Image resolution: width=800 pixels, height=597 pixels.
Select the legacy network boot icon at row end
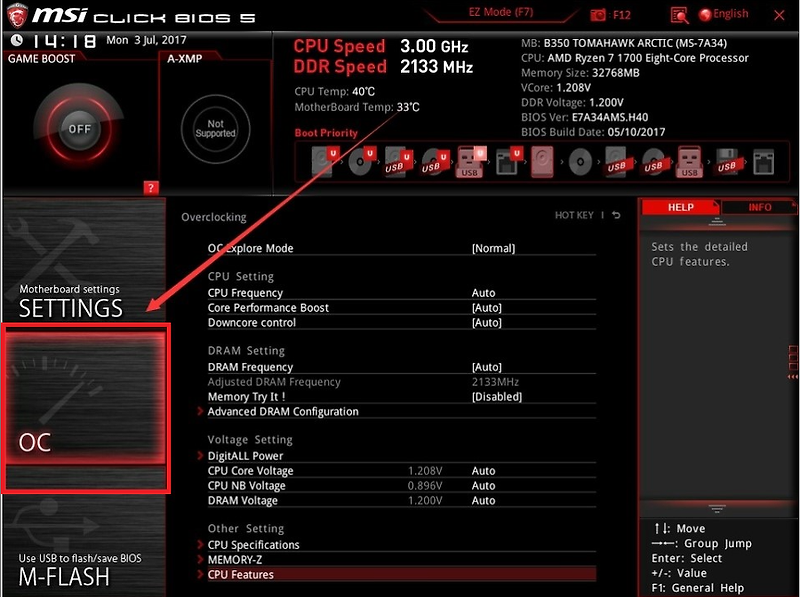click(764, 162)
